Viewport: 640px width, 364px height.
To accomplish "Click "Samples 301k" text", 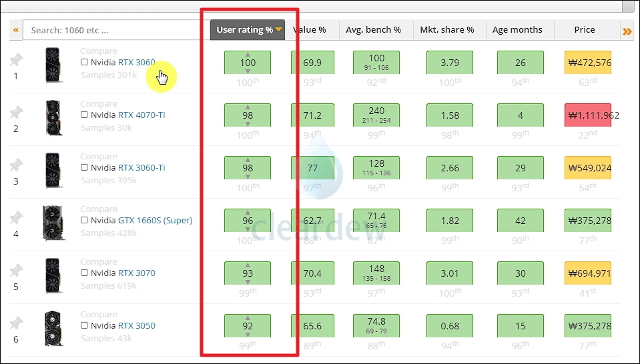I will (109, 75).
